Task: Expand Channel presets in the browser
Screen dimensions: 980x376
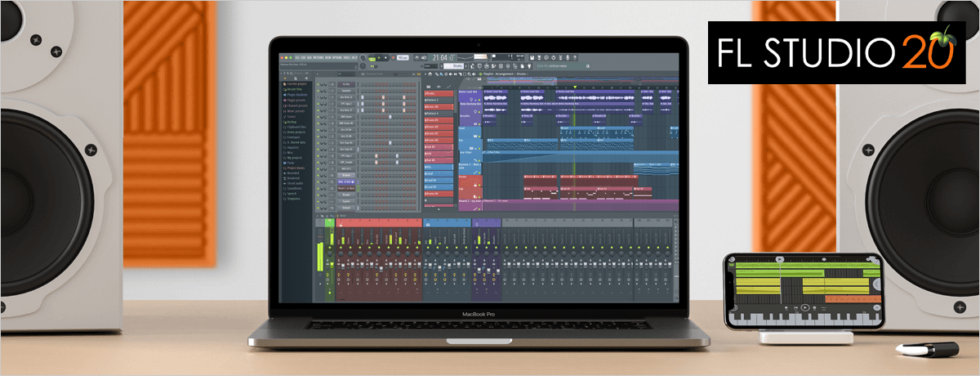Action: pyautogui.click(x=296, y=105)
